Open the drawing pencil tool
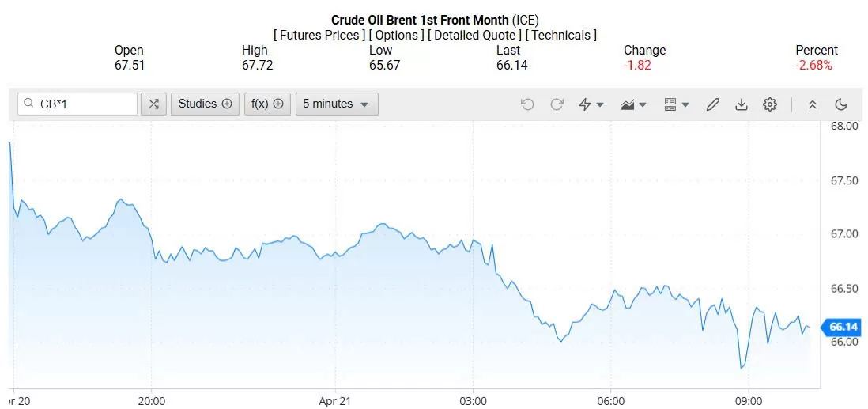The image size is (868, 409). coord(712,104)
